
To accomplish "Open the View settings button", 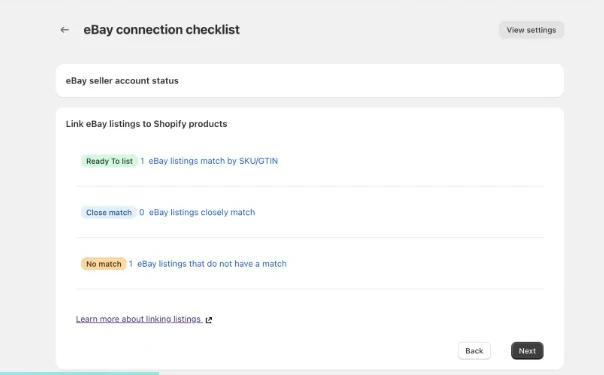I will pyautogui.click(x=531, y=30).
